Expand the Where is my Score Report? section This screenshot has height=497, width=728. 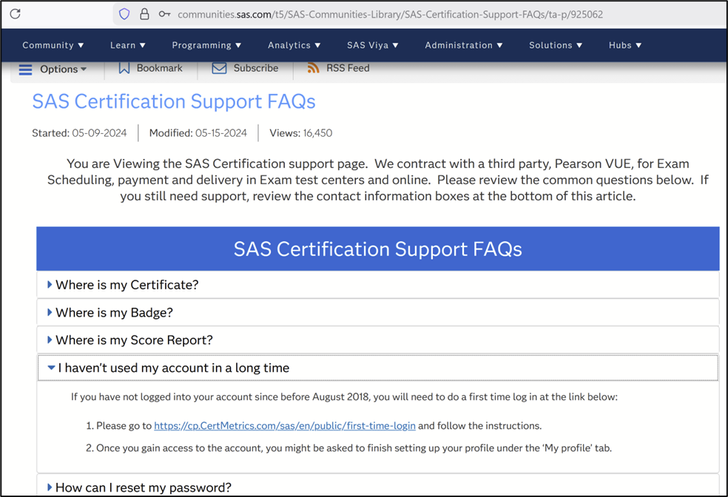pyautogui.click(x=378, y=340)
